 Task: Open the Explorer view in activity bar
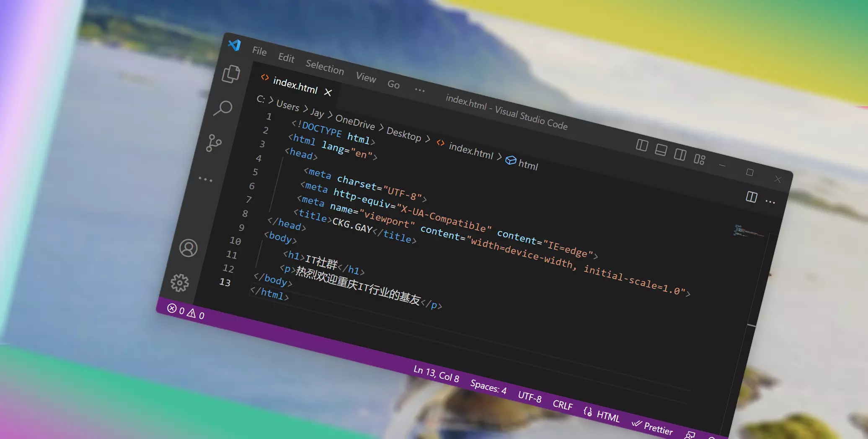231,74
